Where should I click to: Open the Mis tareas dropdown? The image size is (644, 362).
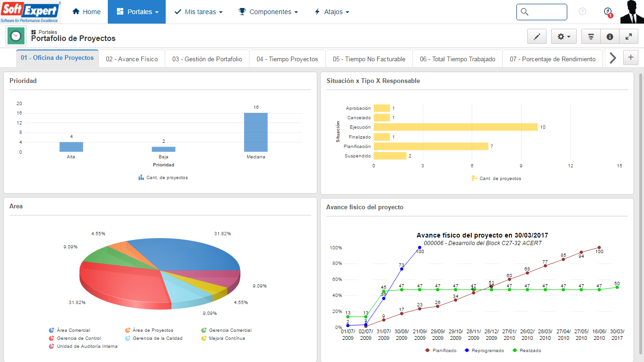[198, 12]
